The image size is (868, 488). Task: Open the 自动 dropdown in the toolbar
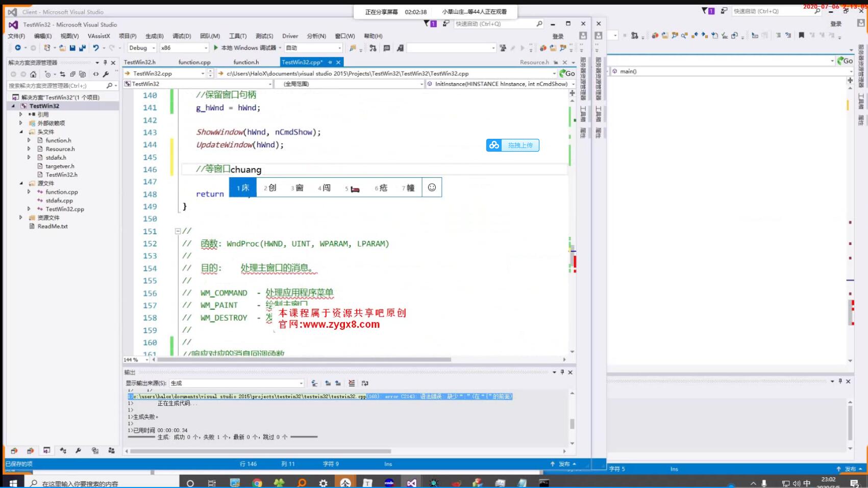313,47
